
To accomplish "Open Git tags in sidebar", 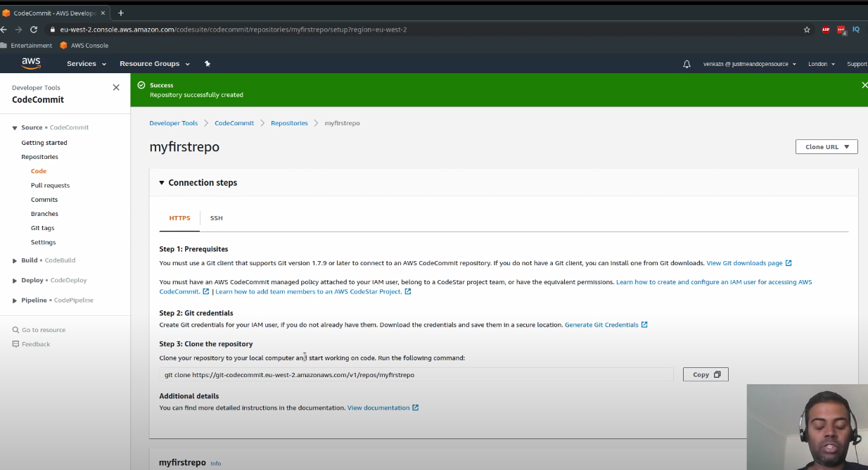I will point(42,228).
